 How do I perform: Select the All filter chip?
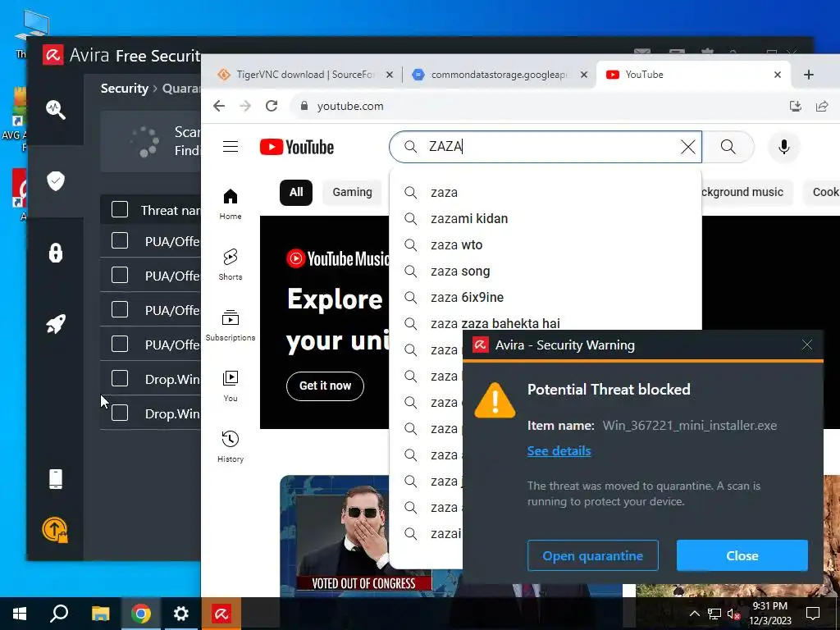coord(295,192)
